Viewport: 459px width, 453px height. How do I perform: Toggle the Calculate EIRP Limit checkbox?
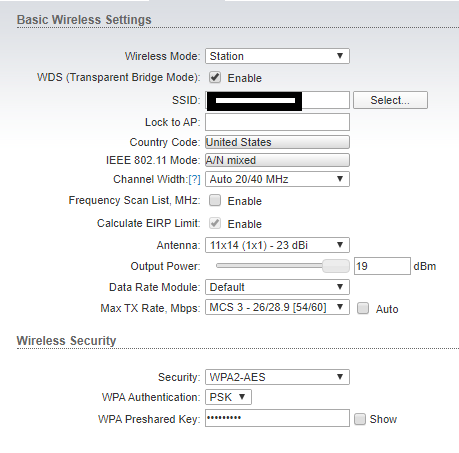click(x=215, y=223)
